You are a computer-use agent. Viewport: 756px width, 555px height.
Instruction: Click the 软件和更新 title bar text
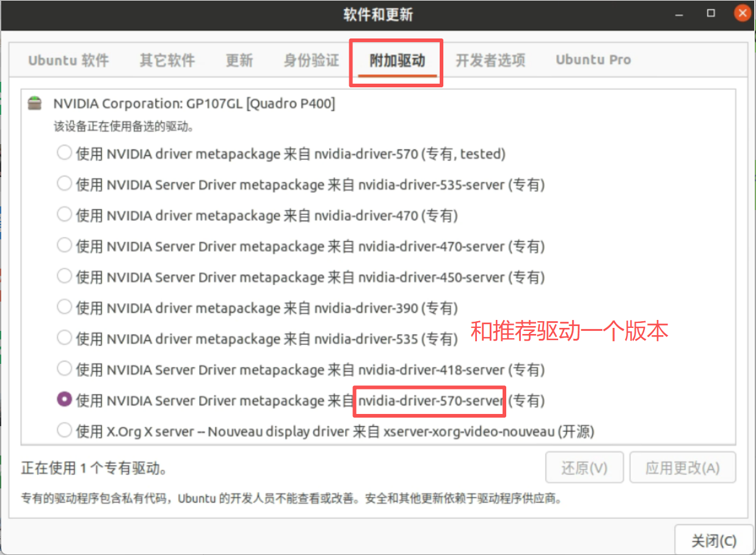(x=378, y=14)
